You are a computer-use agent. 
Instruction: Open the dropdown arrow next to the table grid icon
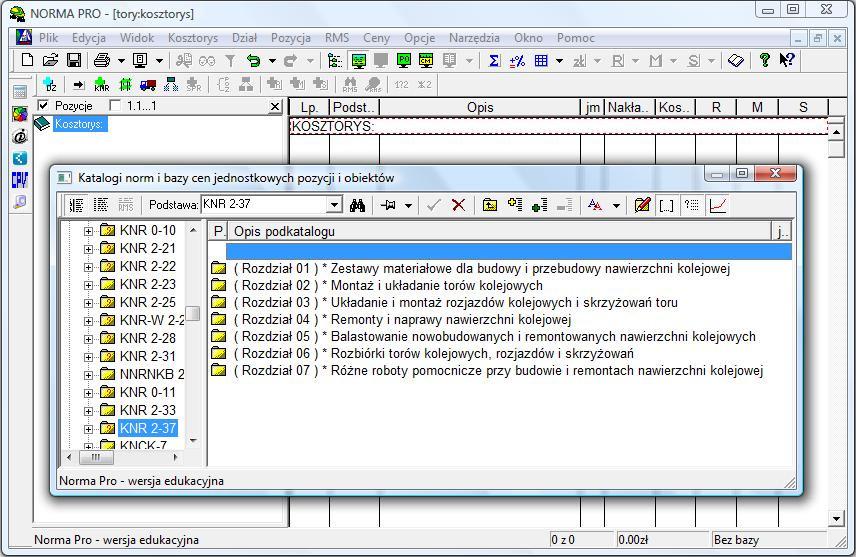(559, 61)
